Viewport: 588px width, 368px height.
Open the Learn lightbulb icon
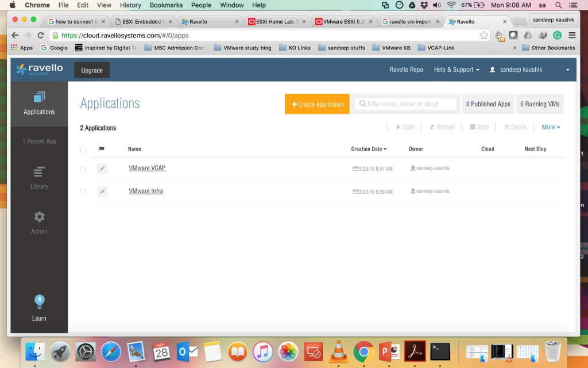[x=40, y=301]
